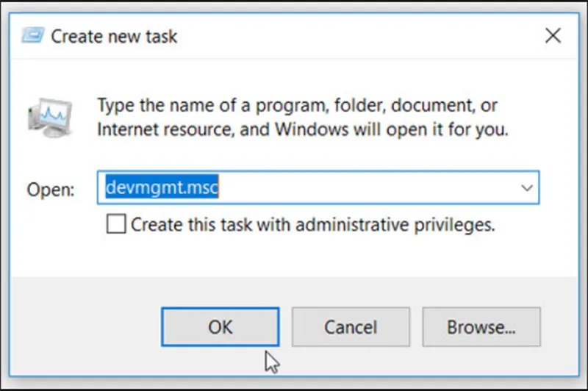588x391 pixels.
Task: Click the empty title bar area
Action: tap(353, 35)
